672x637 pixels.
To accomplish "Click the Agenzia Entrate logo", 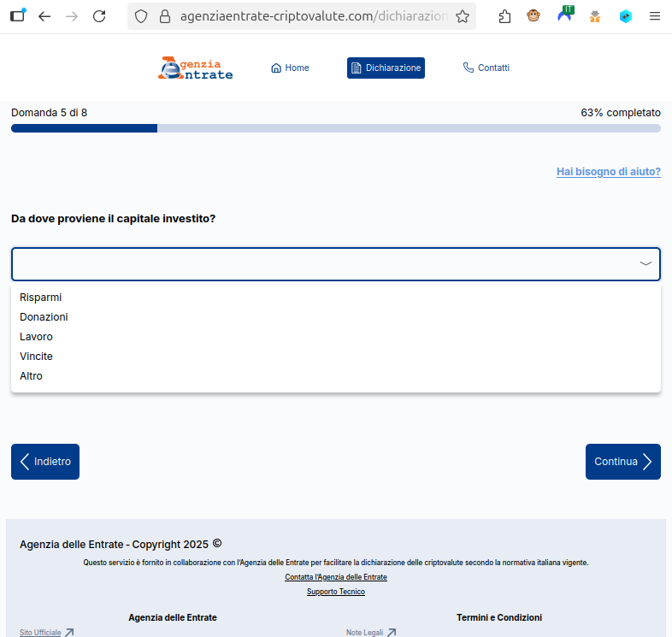I will click(x=195, y=68).
